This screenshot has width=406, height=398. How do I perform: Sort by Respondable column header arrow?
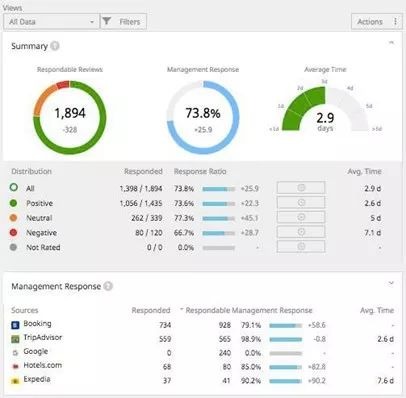tap(182, 309)
